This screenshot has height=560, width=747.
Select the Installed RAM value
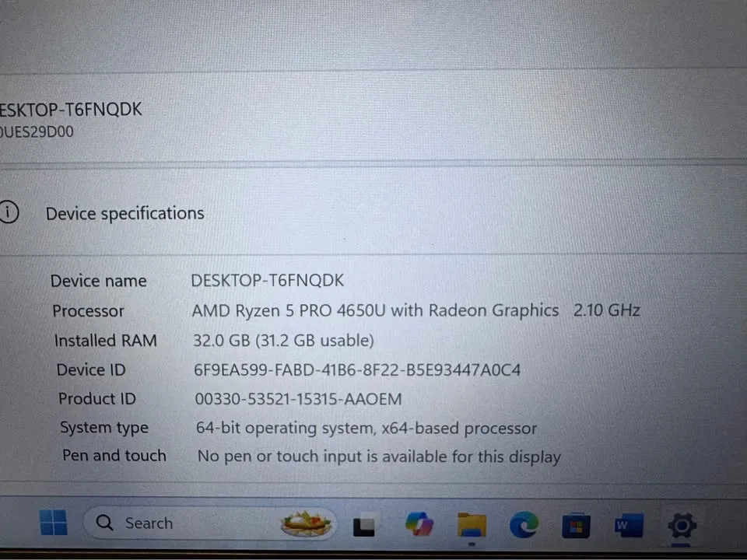tap(283, 340)
